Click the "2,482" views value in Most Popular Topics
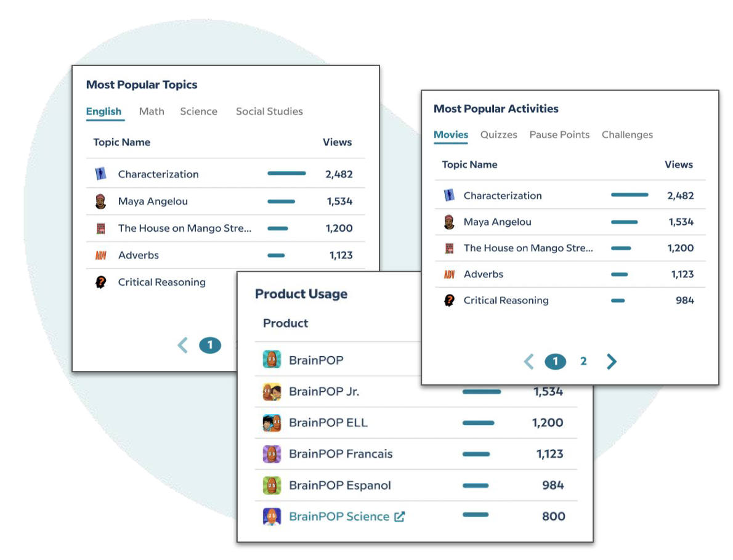 (x=339, y=174)
